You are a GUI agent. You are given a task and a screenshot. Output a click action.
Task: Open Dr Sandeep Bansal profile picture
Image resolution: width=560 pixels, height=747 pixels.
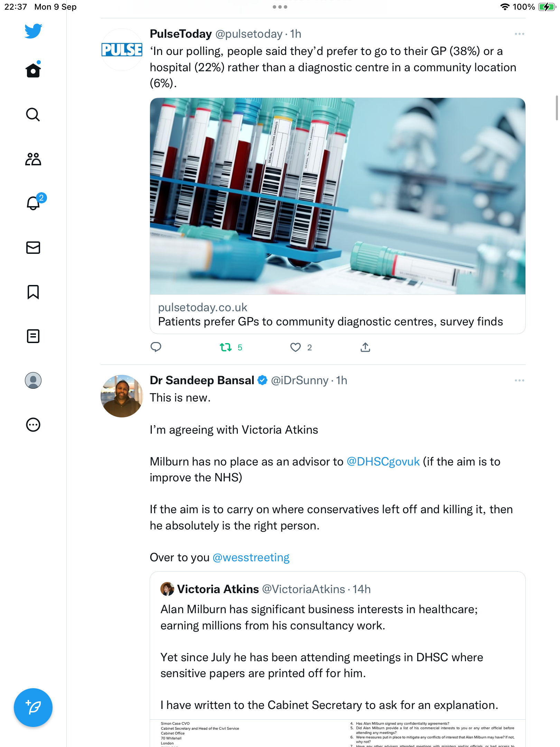click(122, 396)
